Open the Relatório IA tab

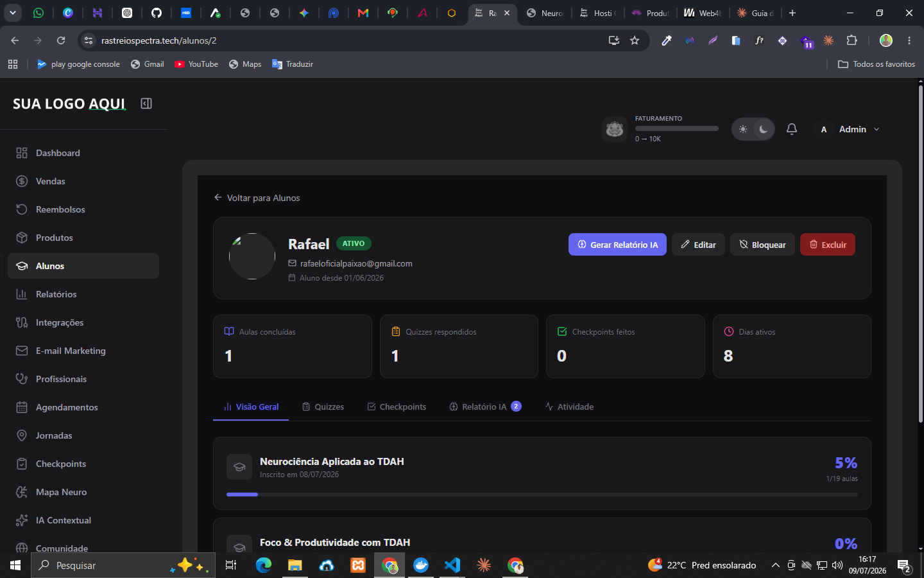click(485, 407)
